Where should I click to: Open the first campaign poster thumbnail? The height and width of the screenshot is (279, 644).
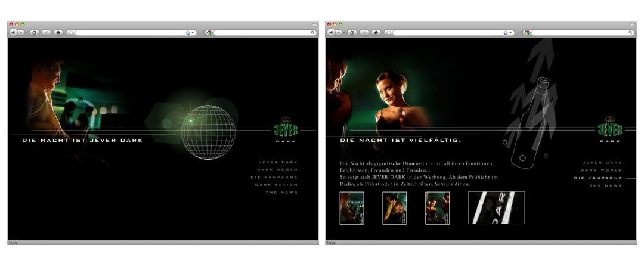[352, 208]
